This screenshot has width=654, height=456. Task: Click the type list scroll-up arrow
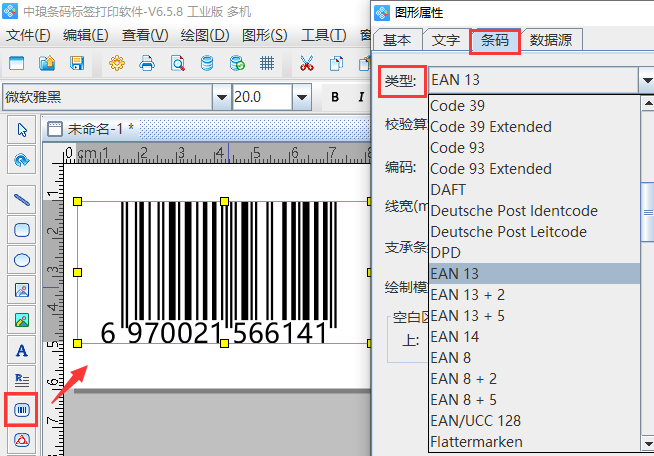[x=647, y=103]
